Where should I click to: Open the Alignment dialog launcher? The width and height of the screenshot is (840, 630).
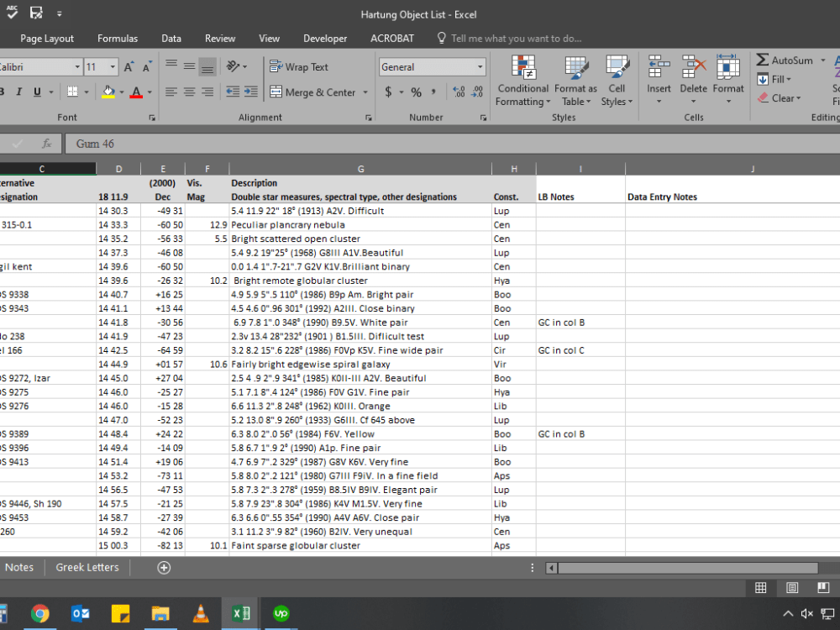[369, 118]
